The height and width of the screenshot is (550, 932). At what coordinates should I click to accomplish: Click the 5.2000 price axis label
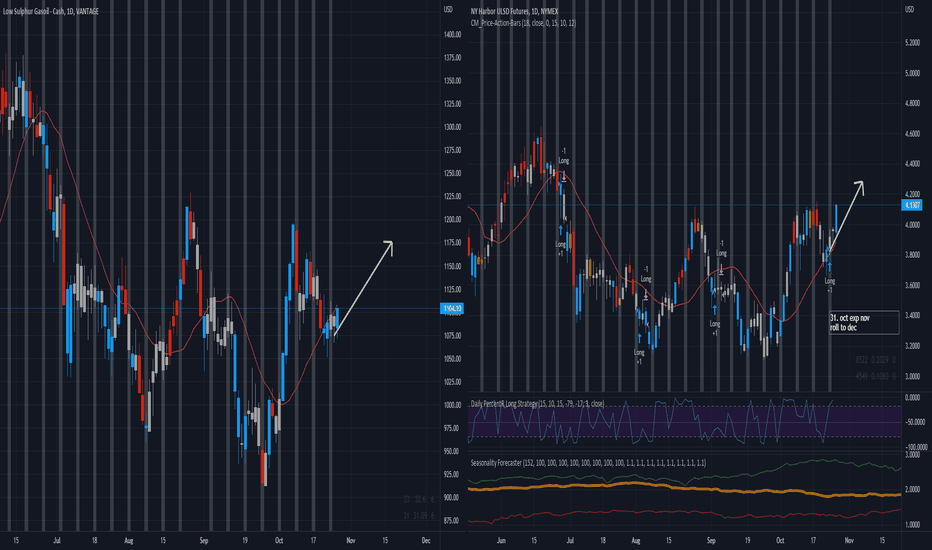912,43
